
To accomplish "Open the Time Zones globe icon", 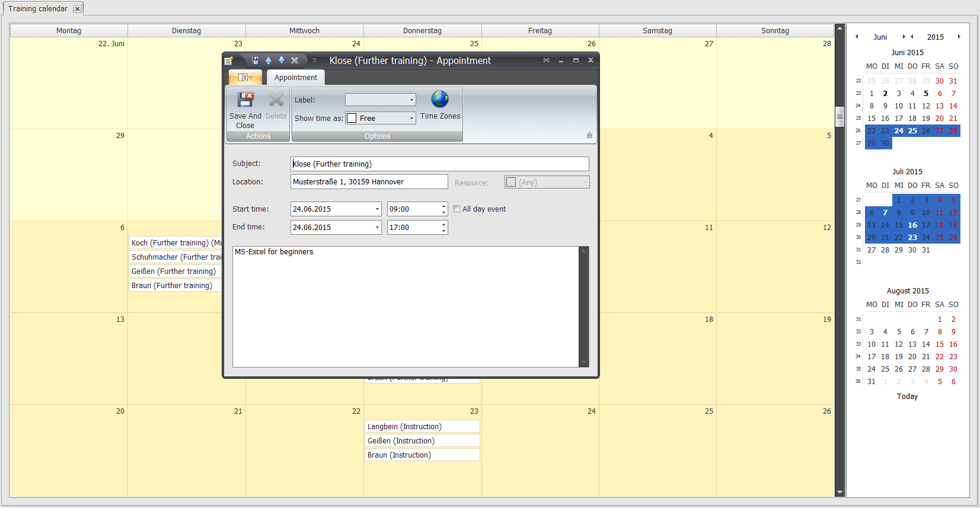I will [x=440, y=99].
